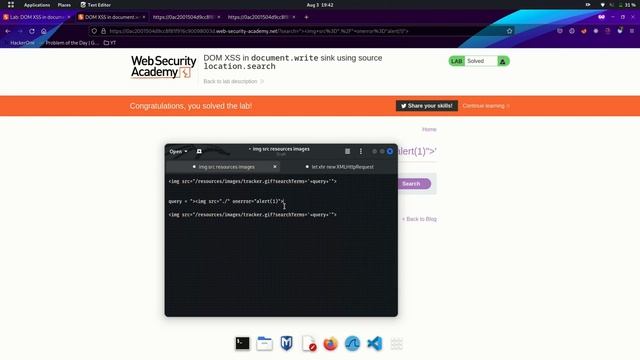Launch Metasploit from the dock
Viewport: 640px width, 360px height.
tap(287, 343)
